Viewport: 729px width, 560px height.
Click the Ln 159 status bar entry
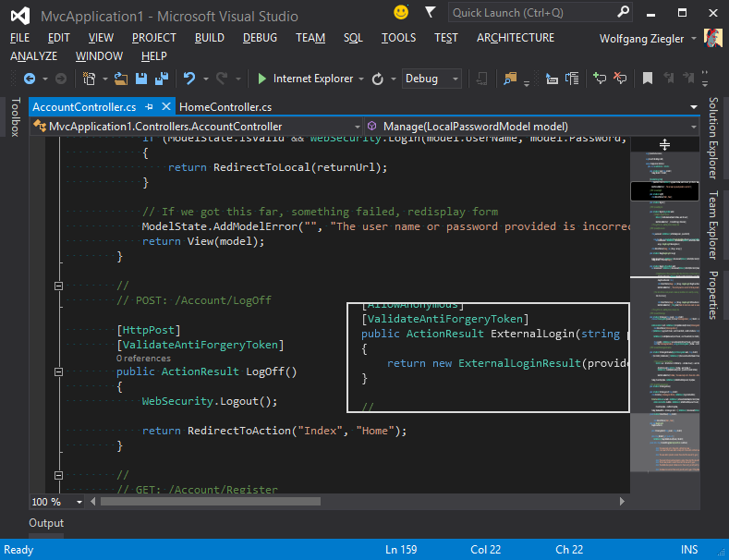click(401, 550)
